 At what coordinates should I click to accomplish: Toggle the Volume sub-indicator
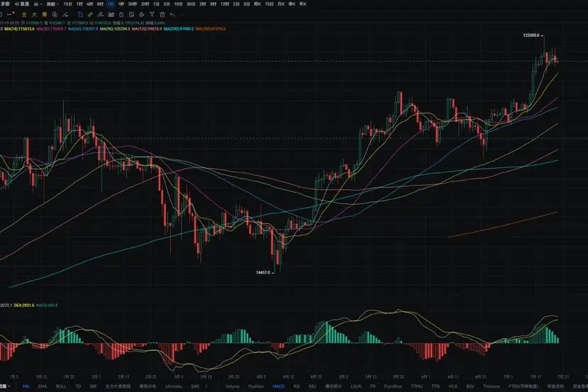tap(232, 386)
